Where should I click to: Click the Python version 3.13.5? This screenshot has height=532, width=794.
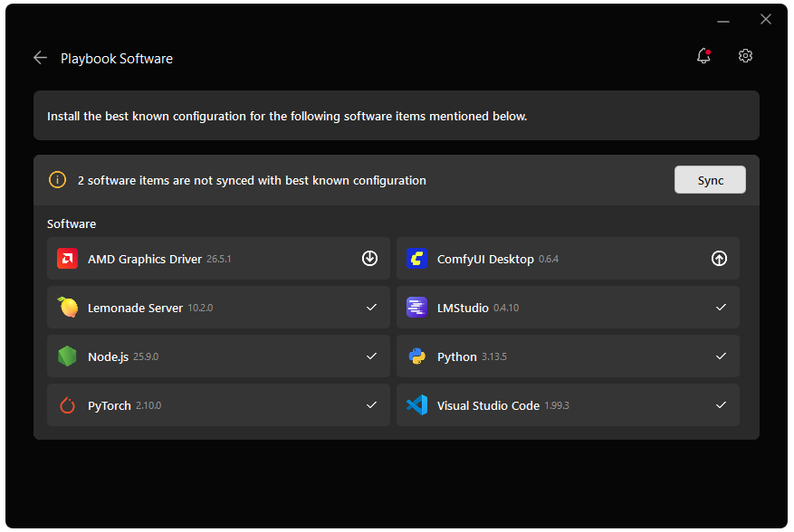tap(493, 356)
